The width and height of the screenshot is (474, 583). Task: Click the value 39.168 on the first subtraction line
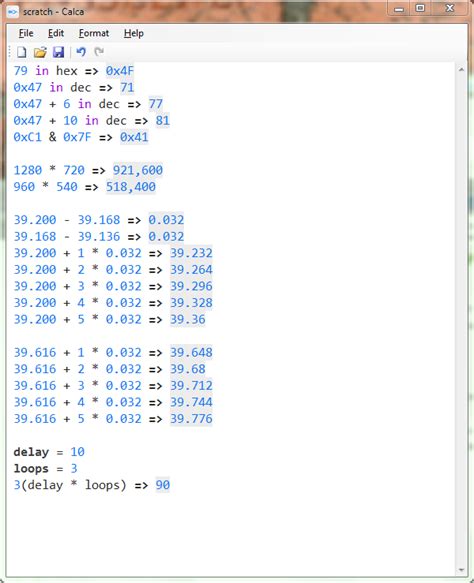pyautogui.click(x=99, y=220)
